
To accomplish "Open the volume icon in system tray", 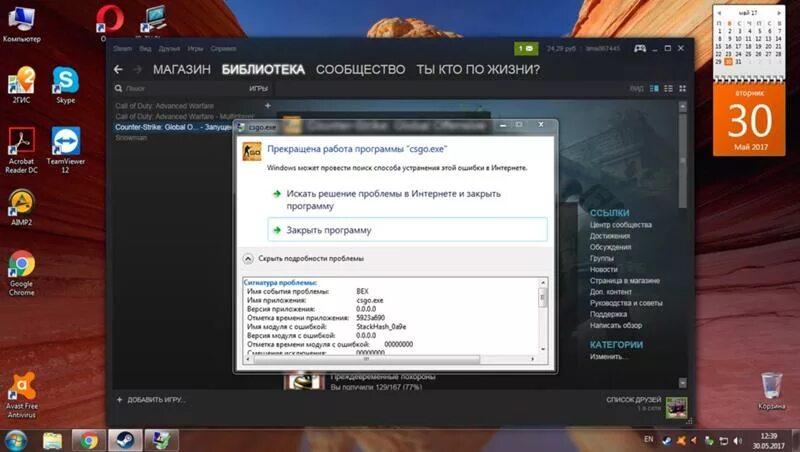I will point(738,440).
